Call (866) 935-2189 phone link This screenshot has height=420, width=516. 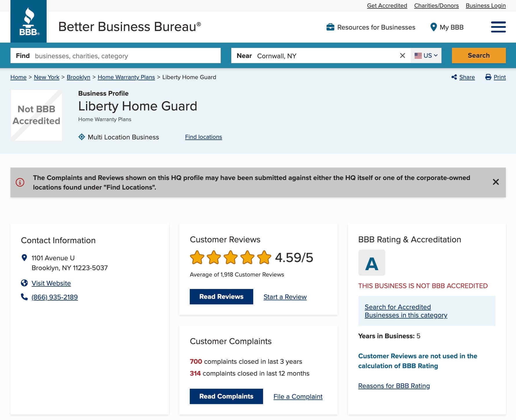(55, 297)
